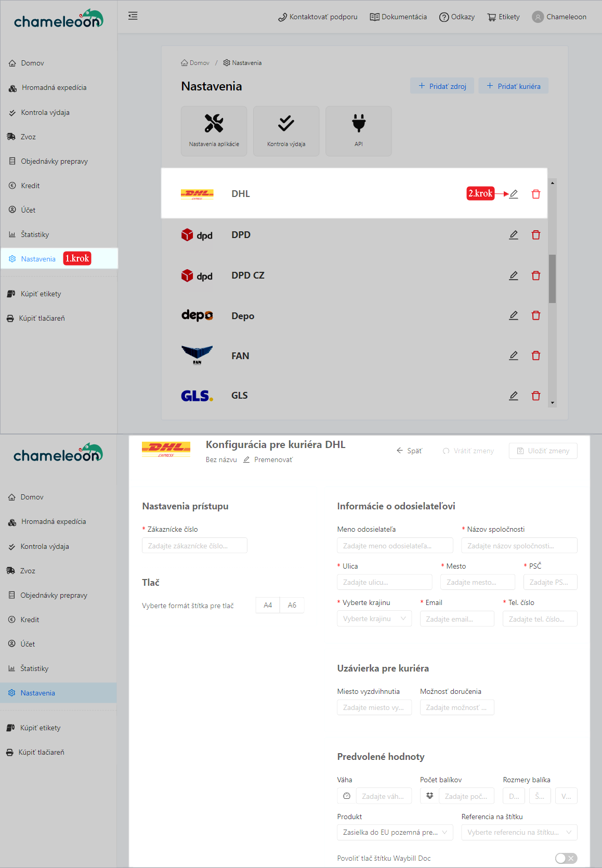The image size is (602, 868).
Task: Delete the Depo courier
Action: (x=535, y=315)
